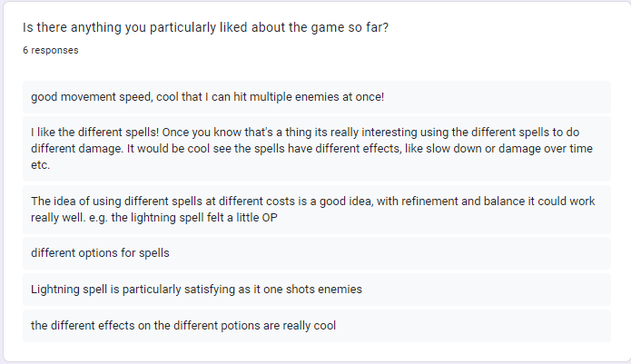
Task: Click the response starting "Lightning spell is particularly"
Action: [x=196, y=290]
